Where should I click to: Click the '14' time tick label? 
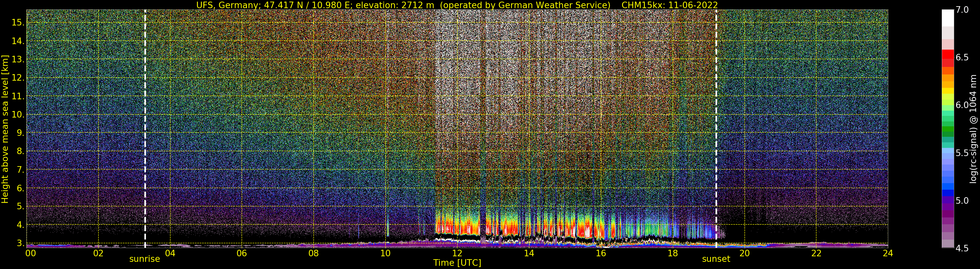529,253
